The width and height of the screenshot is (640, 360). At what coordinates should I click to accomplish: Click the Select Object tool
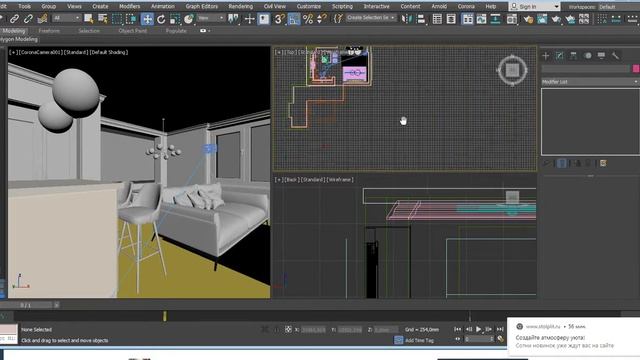(x=89, y=19)
